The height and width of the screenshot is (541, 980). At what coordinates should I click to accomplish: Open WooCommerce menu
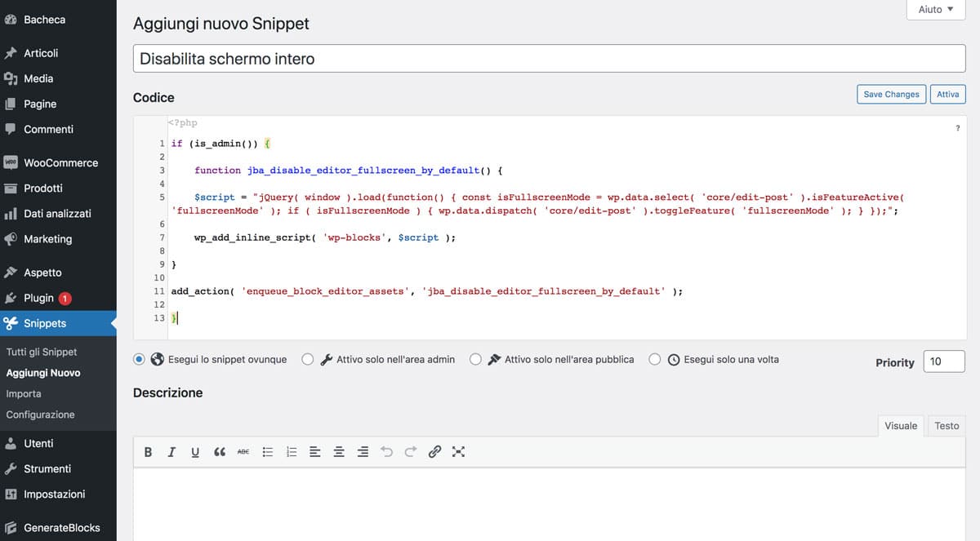(x=58, y=162)
